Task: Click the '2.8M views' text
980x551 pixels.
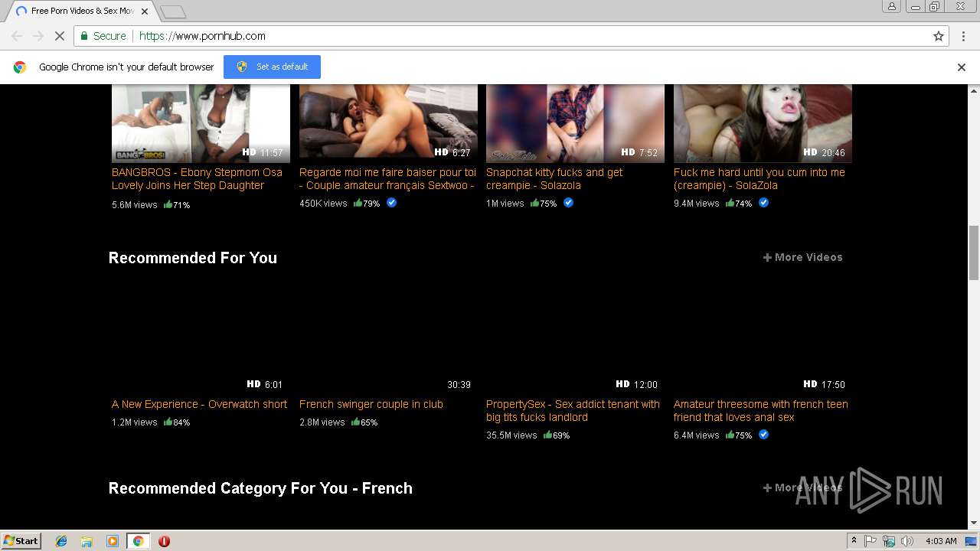Action: pos(322,422)
